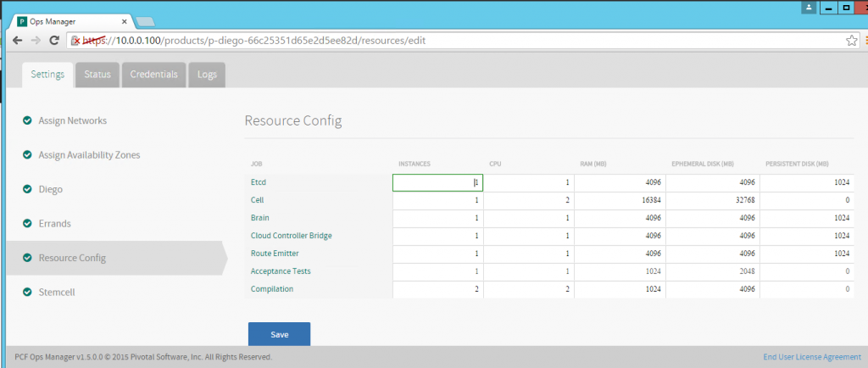Open the Status tab
The width and height of the screenshot is (868, 368).
pos(97,75)
